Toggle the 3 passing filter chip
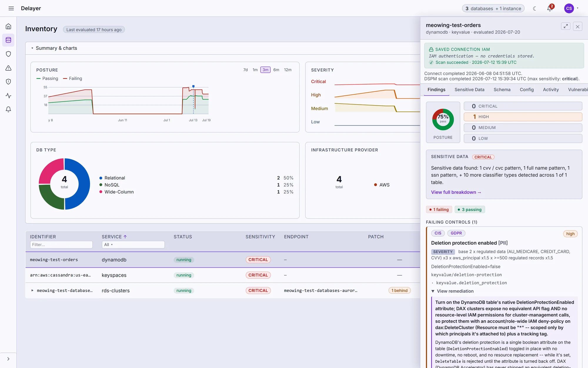The height and width of the screenshot is (368, 588). pos(470,210)
